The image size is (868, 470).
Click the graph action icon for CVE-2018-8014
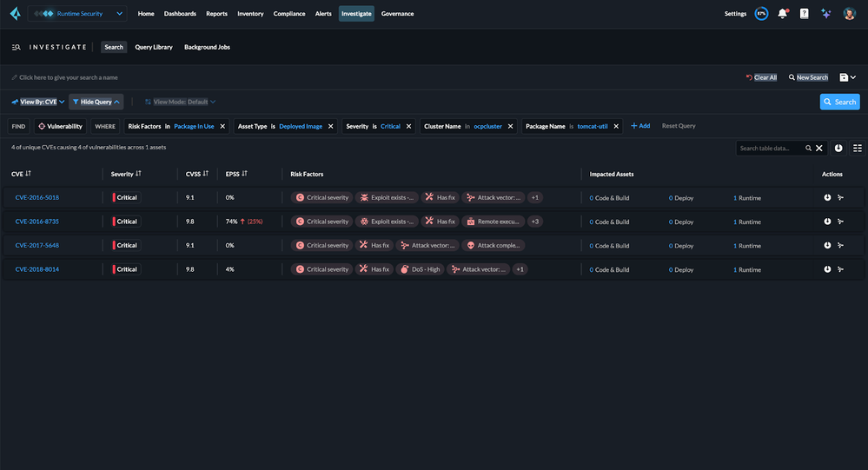(840, 269)
